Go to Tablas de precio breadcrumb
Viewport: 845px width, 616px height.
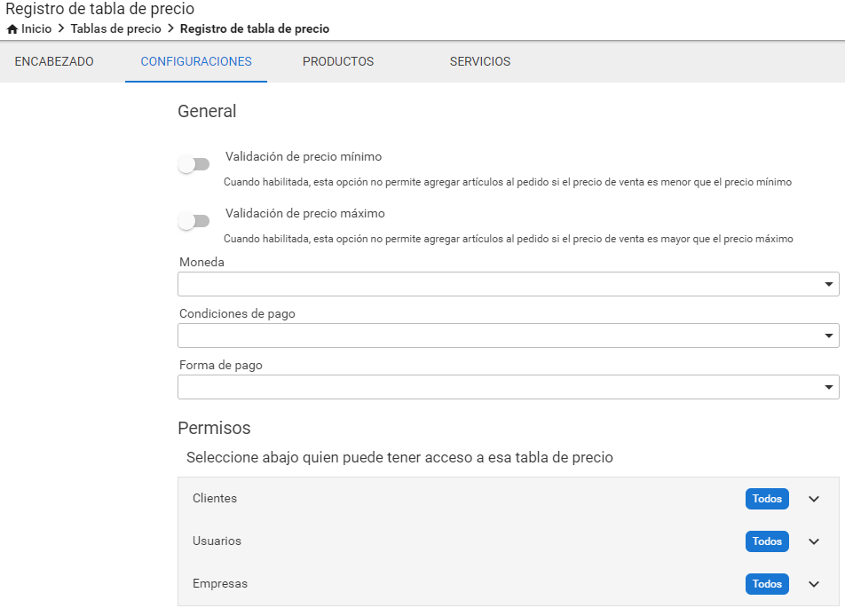116,29
